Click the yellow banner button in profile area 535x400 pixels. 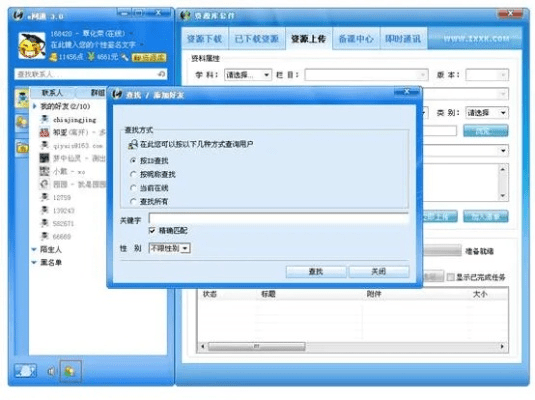pos(149,57)
